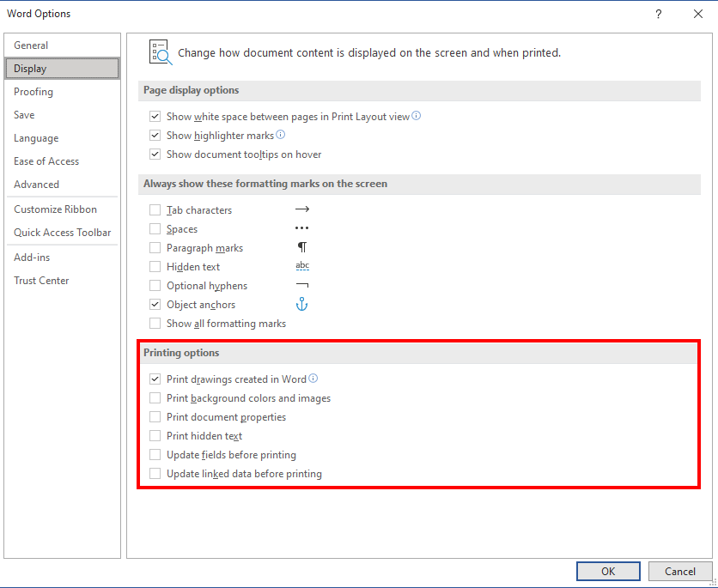Open Customize Ribbon settings
Screen dimensions: 718x588
point(63,209)
